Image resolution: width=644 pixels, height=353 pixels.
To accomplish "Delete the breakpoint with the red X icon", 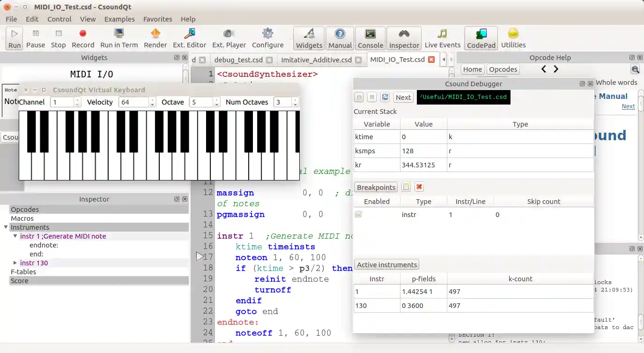I will click(x=419, y=186).
